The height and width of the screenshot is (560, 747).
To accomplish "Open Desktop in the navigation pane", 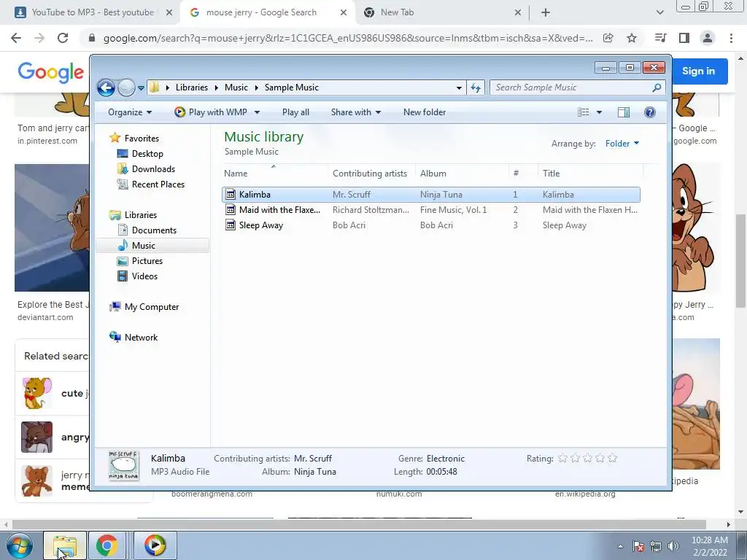I will click(147, 154).
